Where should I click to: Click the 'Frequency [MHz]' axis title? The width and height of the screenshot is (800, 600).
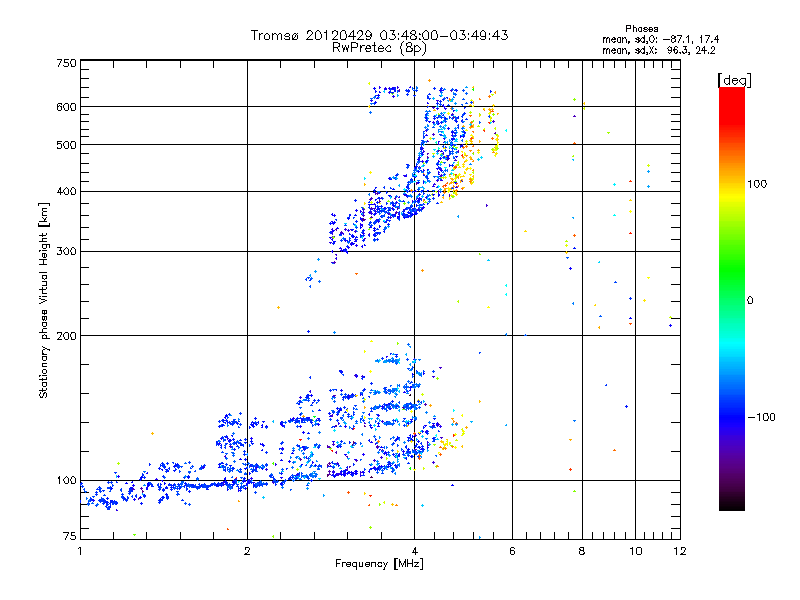click(379, 564)
